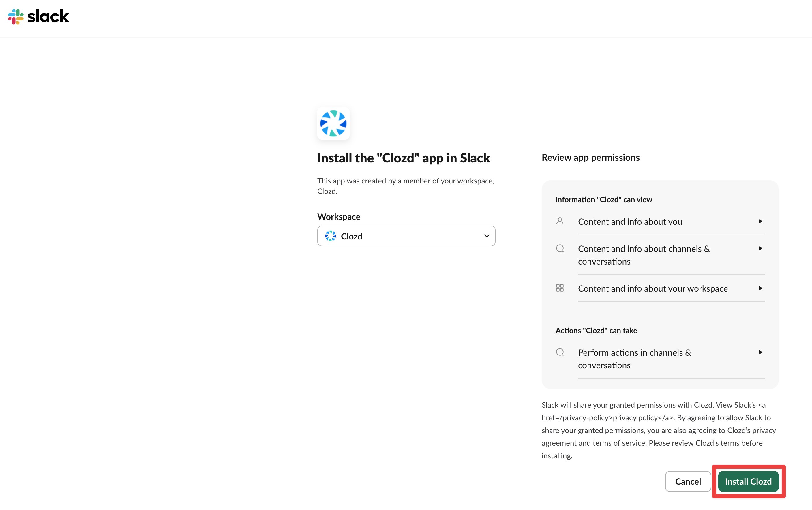Click the speech bubble icon for channels info
Screen dimensions: 812x510
pos(560,249)
